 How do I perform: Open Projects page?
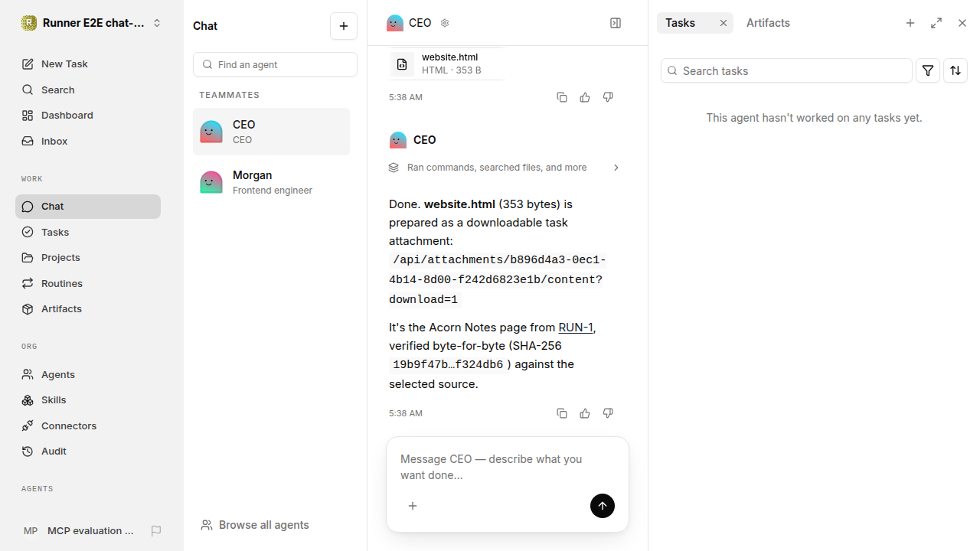tap(88, 258)
